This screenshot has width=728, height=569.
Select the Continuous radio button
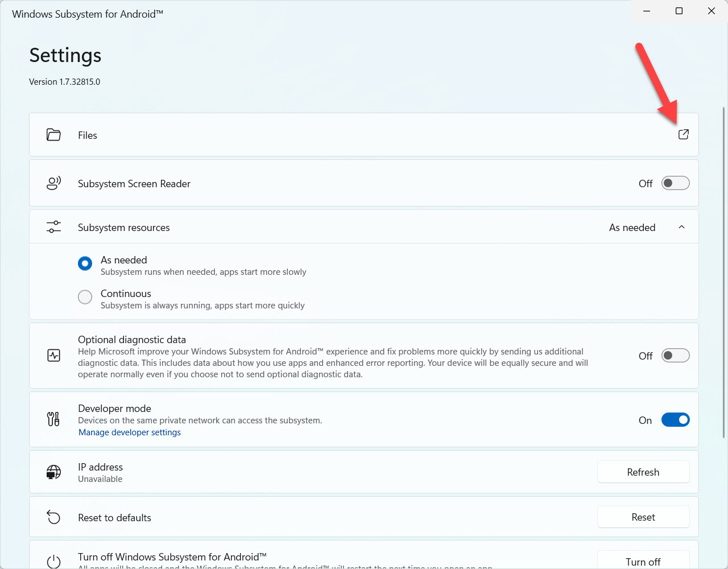coord(85,297)
